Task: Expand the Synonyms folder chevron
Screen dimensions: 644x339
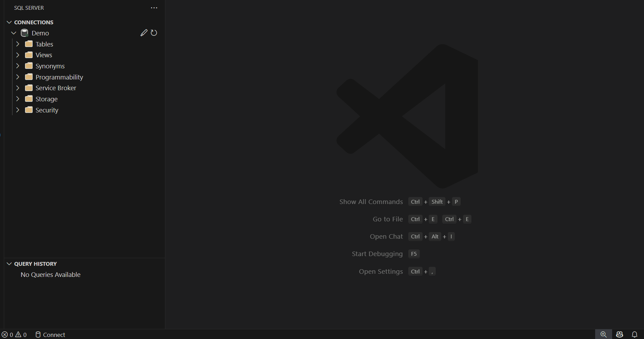Action: tap(18, 66)
